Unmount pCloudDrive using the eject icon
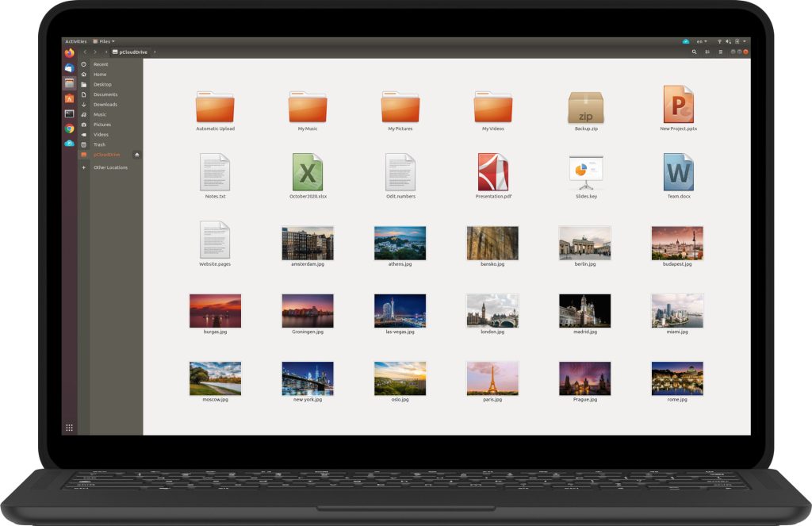The height and width of the screenshot is (526, 812). (136, 155)
